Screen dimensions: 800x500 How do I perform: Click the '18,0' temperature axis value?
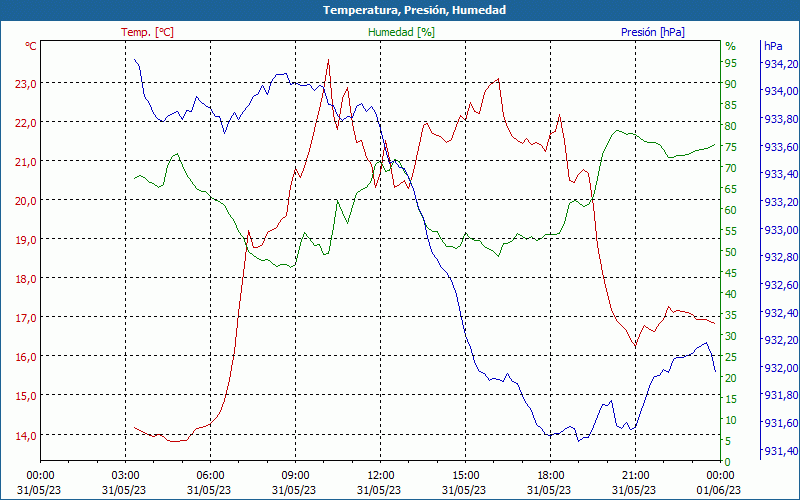tap(26, 279)
